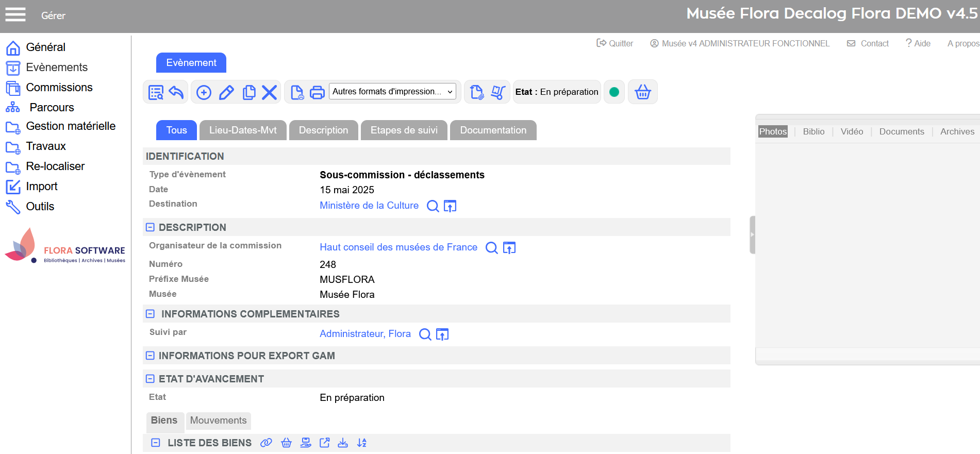Collapse the ETAT D'AVANCEMENT section

coord(150,379)
